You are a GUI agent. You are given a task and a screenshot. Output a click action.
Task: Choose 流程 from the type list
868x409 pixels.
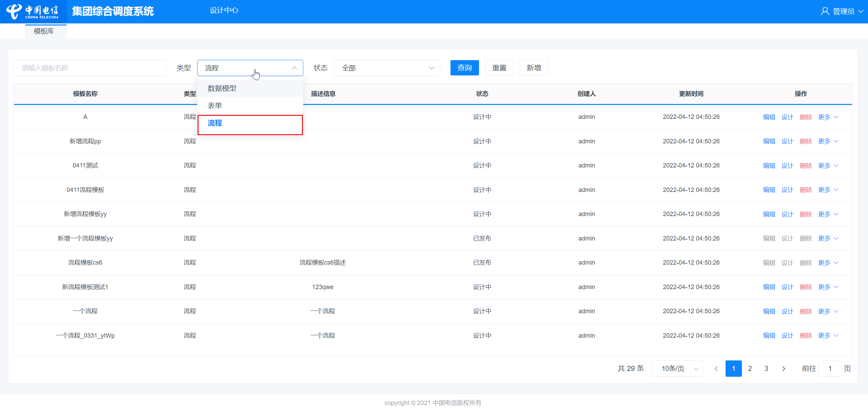[250, 123]
